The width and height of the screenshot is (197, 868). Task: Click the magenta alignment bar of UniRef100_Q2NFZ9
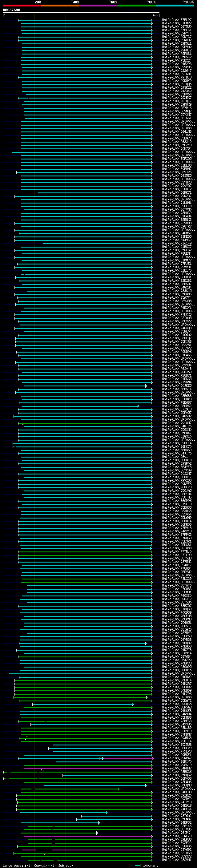[x=88, y=836]
